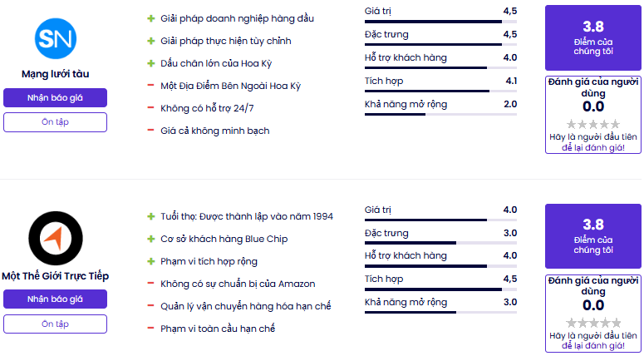Click Ôn tập under Một Thế Giới Trực Tiếp

(55, 324)
